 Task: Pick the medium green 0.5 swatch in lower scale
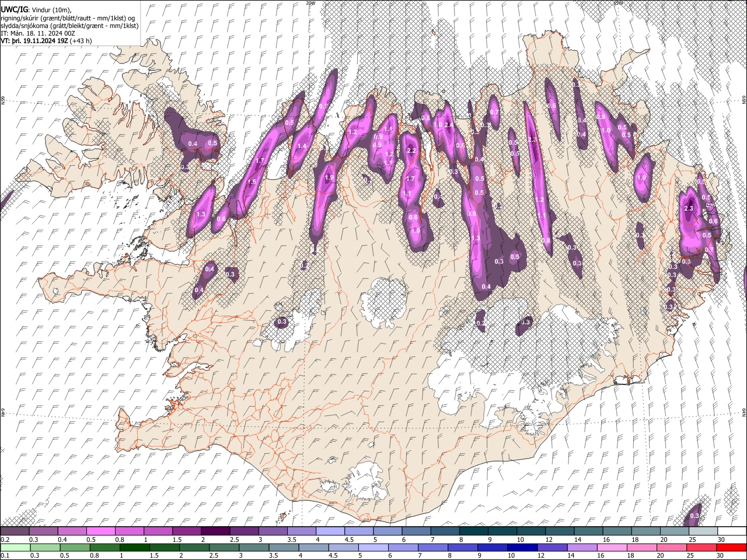click(75, 547)
